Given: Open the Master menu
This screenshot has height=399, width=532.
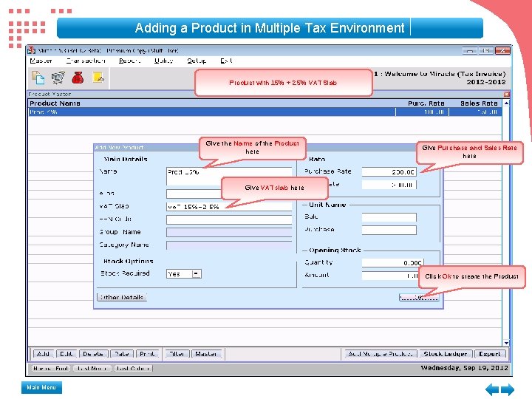Looking at the screenshot, I should pyautogui.click(x=41, y=61).
